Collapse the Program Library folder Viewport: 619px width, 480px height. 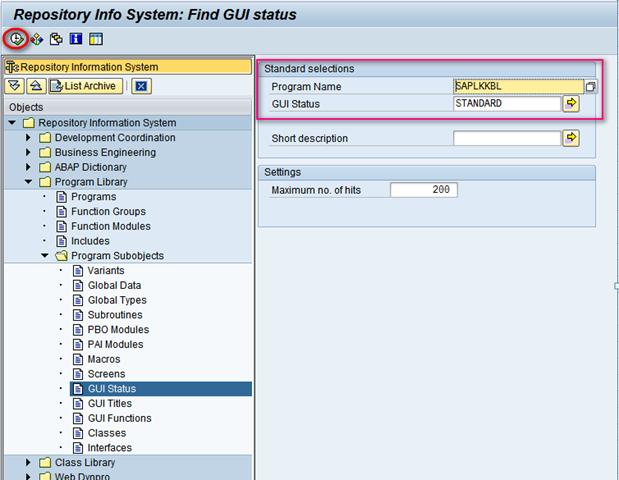click(28, 182)
